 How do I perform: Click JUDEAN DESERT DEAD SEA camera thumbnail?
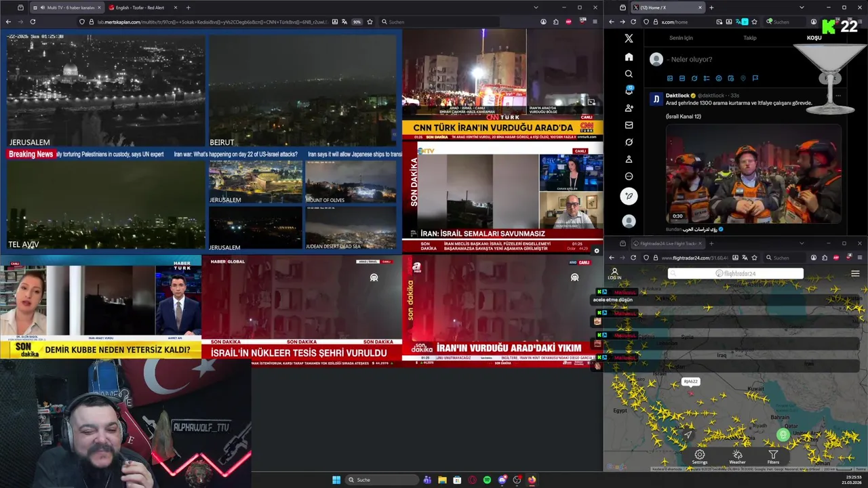pos(351,228)
